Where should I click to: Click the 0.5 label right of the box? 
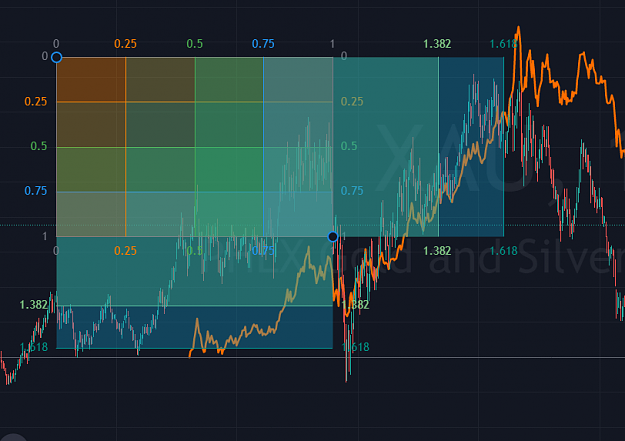tap(349, 146)
